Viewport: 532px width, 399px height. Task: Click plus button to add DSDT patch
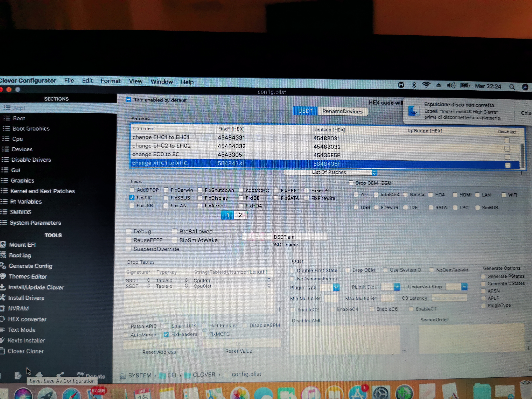522,173
